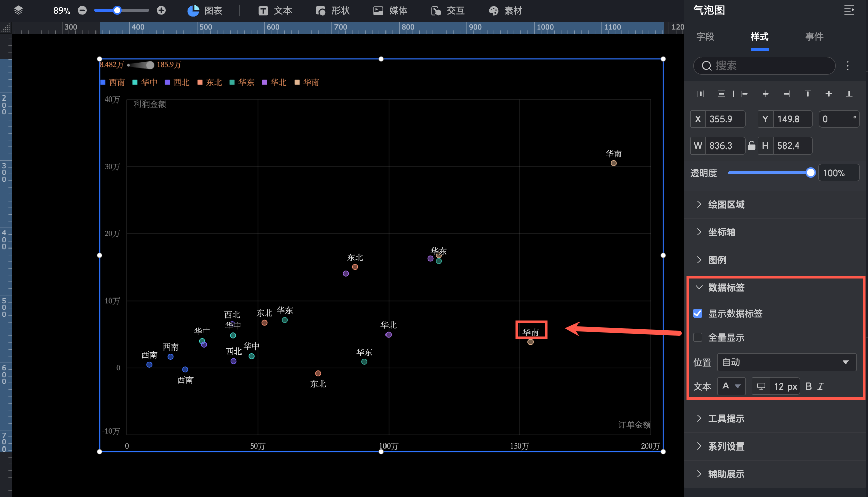
Task: Toggle 西北 legend item in chart
Action: [x=177, y=82]
